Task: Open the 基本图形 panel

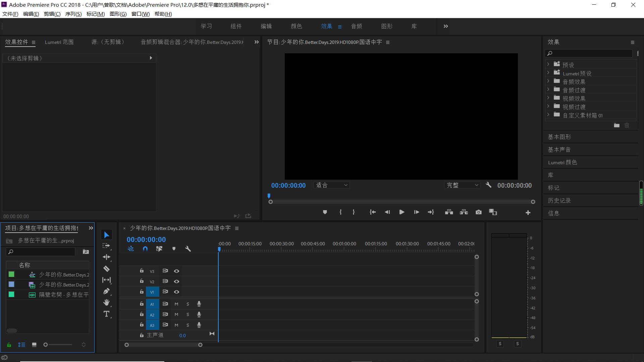Action: 559,137
